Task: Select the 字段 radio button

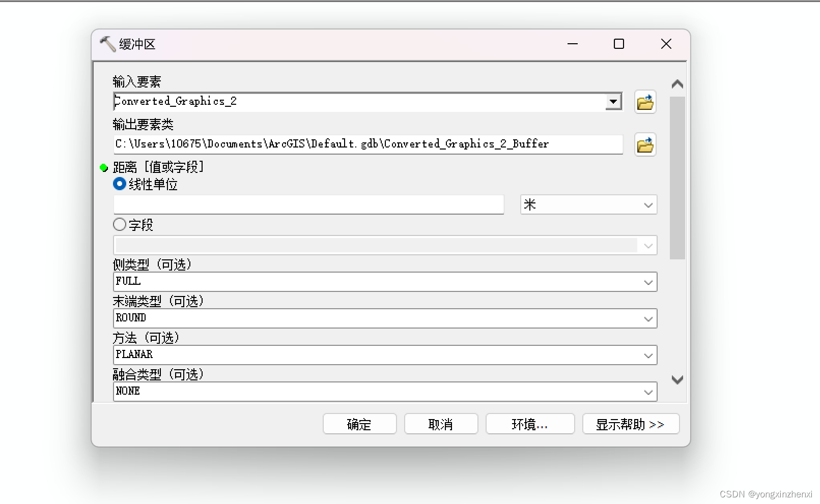Action: 120,224
